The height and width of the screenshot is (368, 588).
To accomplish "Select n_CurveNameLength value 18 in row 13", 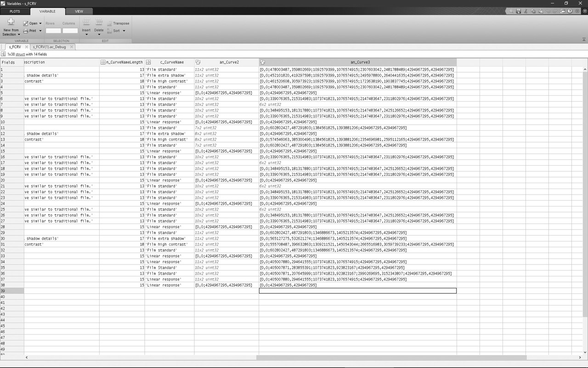I will (x=122, y=139).
